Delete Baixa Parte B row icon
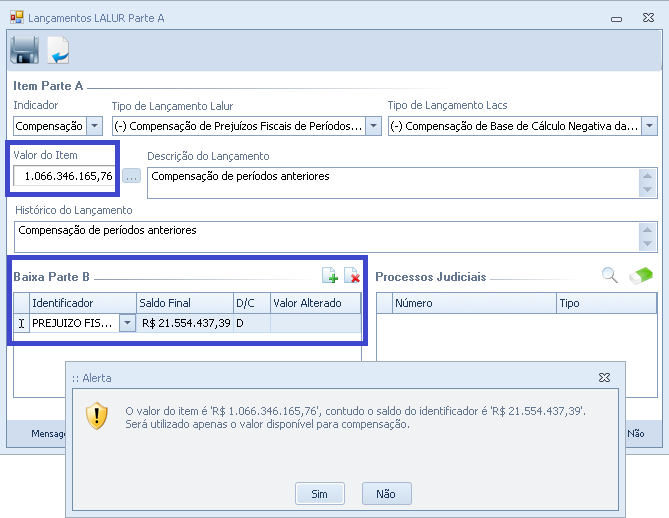The height and width of the screenshot is (518, 669). pos(352,275)
